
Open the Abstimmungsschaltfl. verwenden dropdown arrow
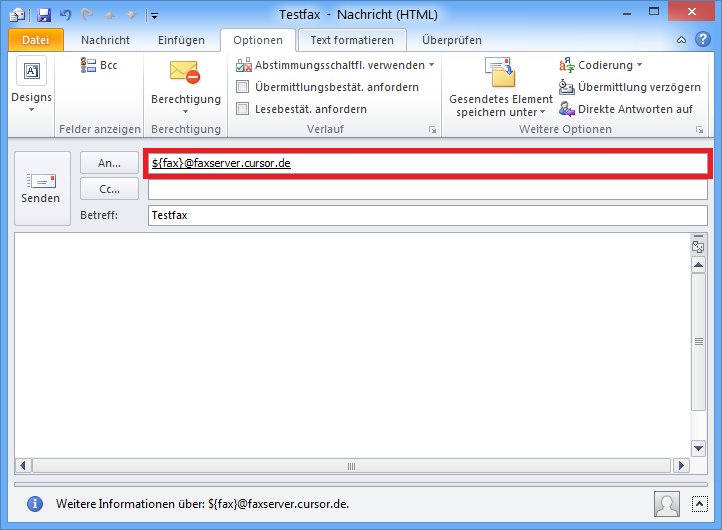click(431, 65)
